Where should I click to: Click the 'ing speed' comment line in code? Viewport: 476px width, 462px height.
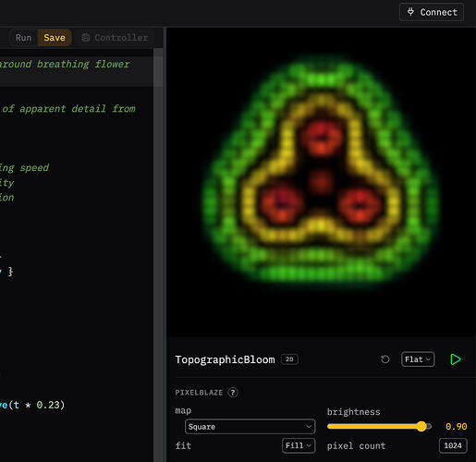point(24,168)
